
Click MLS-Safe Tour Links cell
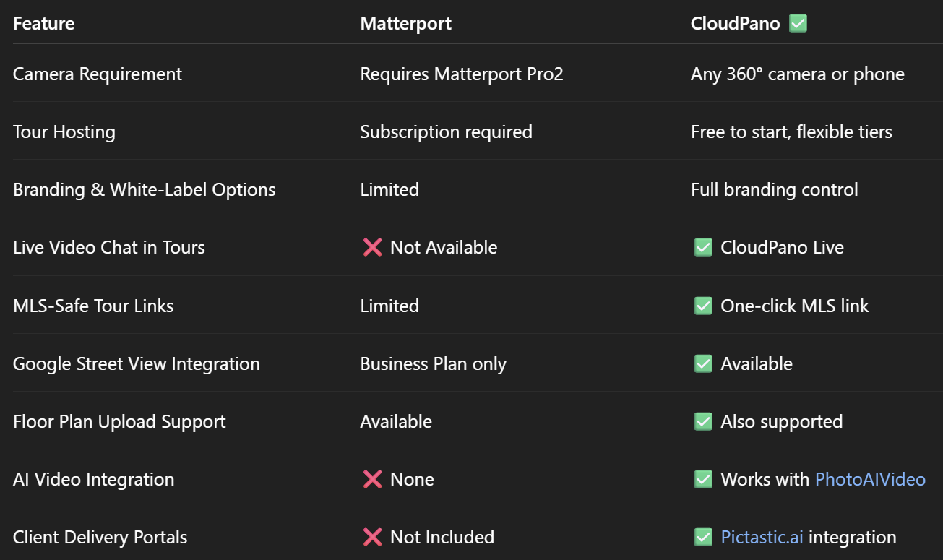(x=93, y=306)
